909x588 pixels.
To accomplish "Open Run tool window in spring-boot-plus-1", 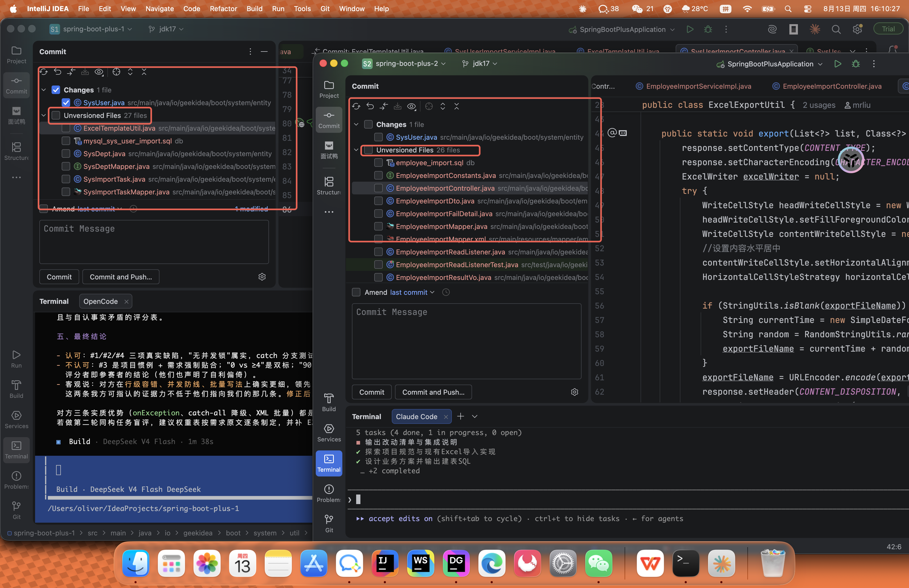I will pyautogui.click(x=16, y=359).
